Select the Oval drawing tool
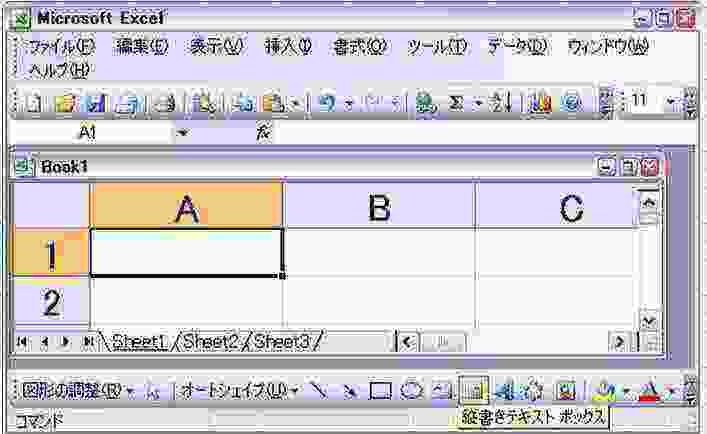The image size is (707, 434). click(x=411, y=391)
